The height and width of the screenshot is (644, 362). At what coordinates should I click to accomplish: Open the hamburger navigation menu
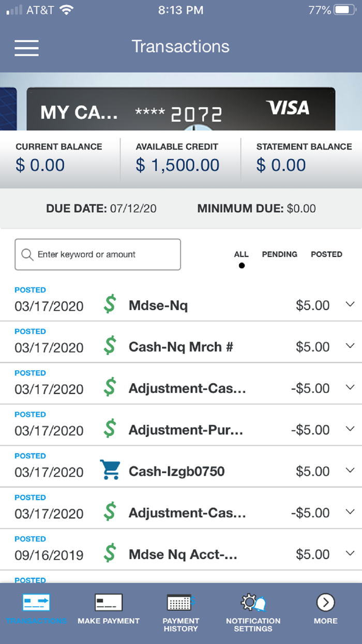click(26, 48)
